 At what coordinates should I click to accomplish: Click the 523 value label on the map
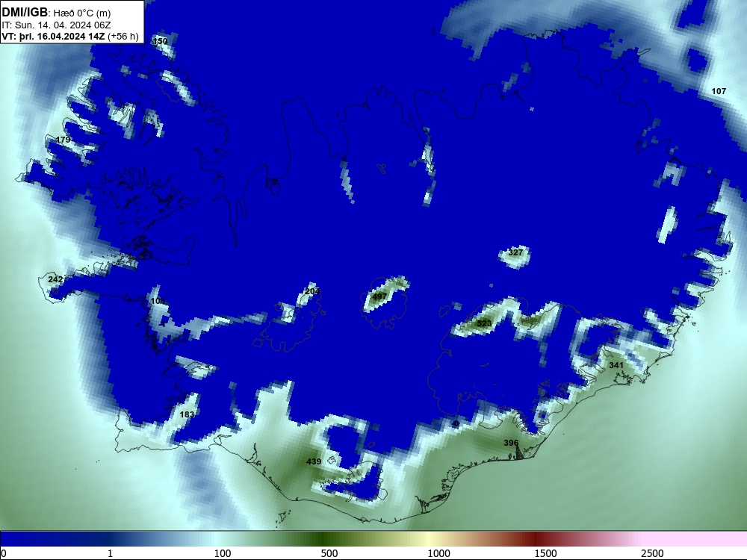484,324
